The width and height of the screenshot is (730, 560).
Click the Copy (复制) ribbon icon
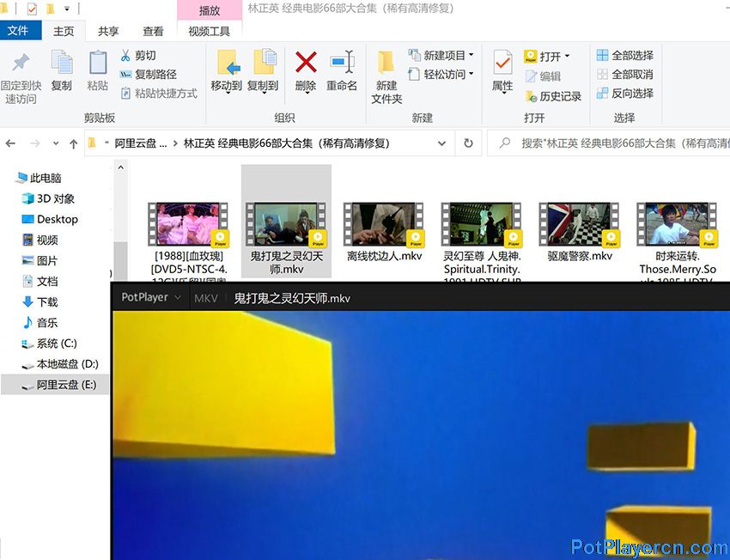pyautogui.click(x=62, y=63)
